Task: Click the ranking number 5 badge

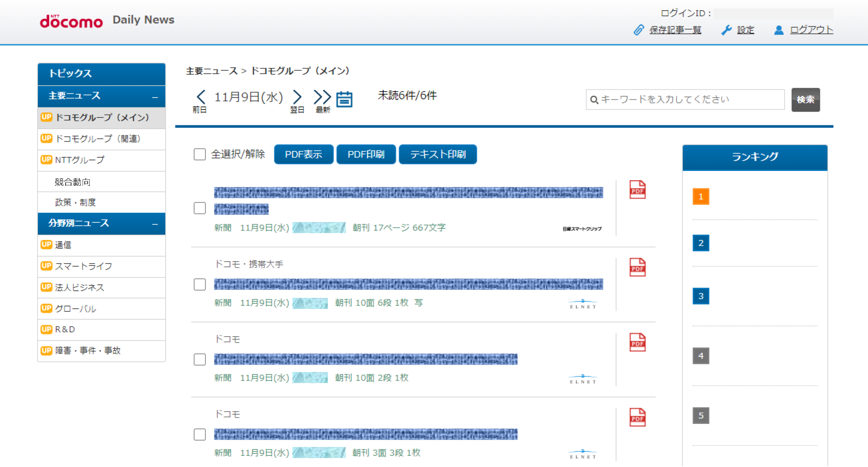Action: click(701, 415)
